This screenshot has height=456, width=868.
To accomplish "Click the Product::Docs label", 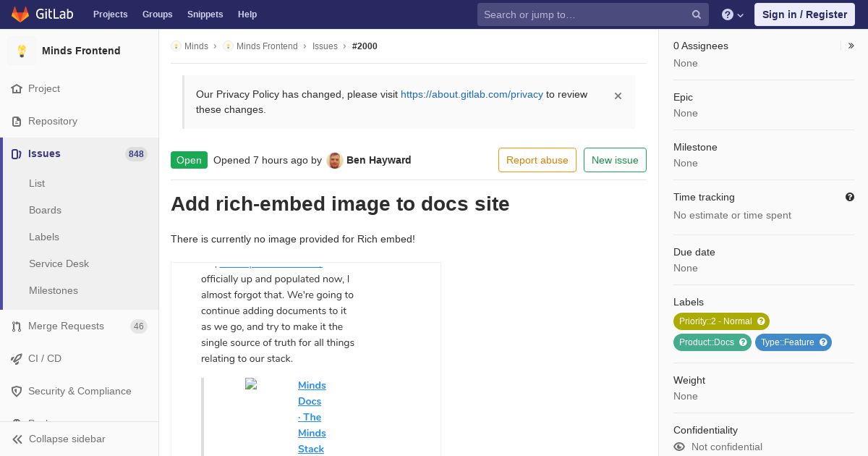I will point(712,342).
